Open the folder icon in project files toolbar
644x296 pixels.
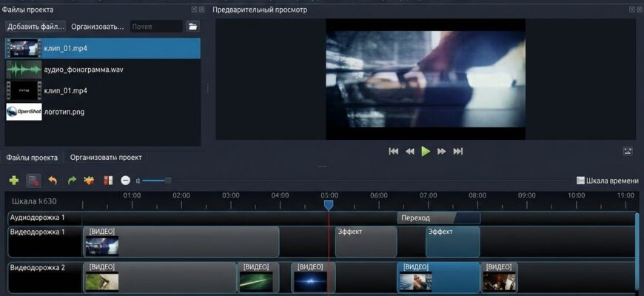pos(192,27)
